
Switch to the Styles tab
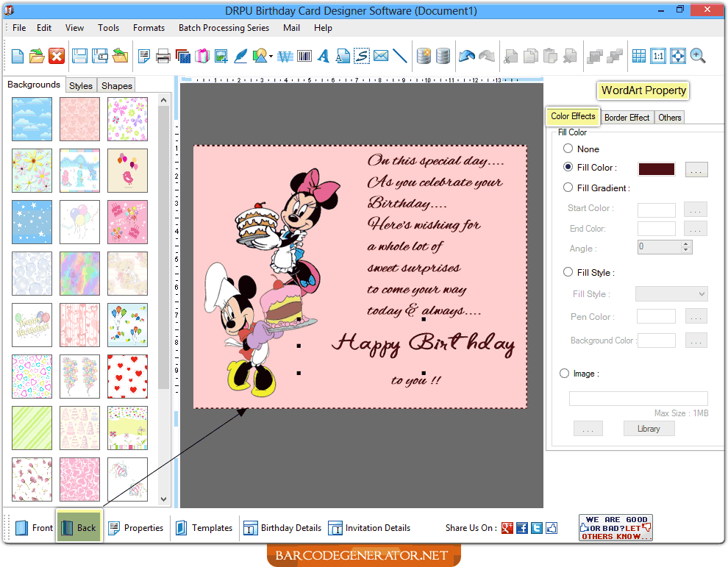coord(81,85)
